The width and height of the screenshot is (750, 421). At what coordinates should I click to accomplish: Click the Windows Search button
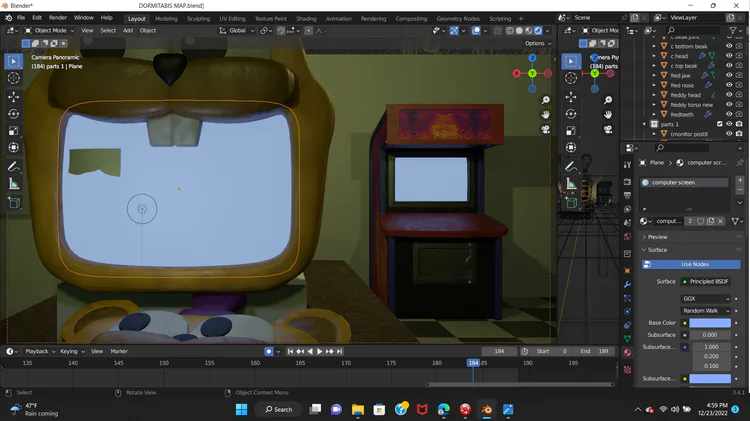[279, 410]
